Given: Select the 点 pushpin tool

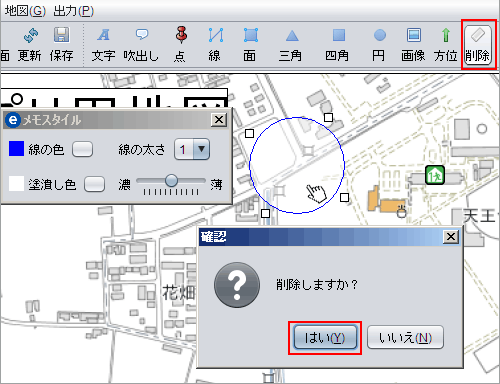Looking at the screenshot, I should (x=180, y=45).
